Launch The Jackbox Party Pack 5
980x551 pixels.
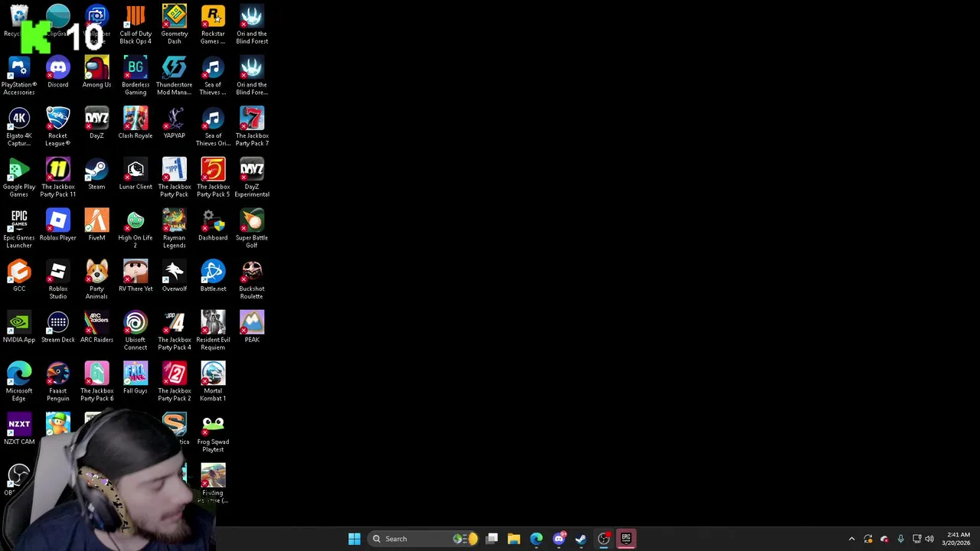[213, 178]
